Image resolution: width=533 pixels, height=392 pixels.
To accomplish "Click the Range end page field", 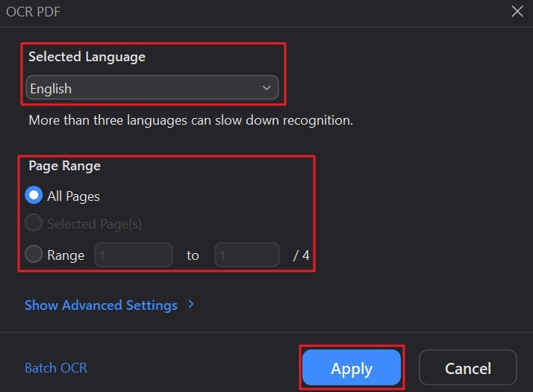I will (x=247, y=255).
